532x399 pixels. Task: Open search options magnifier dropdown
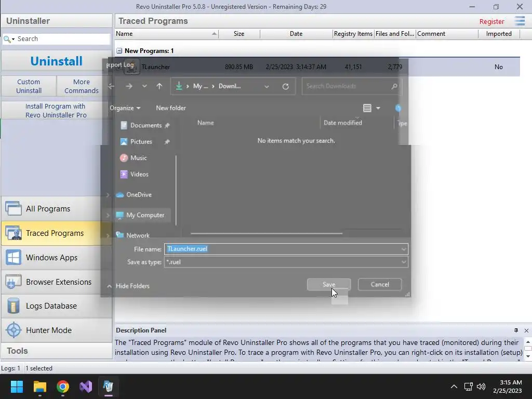(9, 39)
